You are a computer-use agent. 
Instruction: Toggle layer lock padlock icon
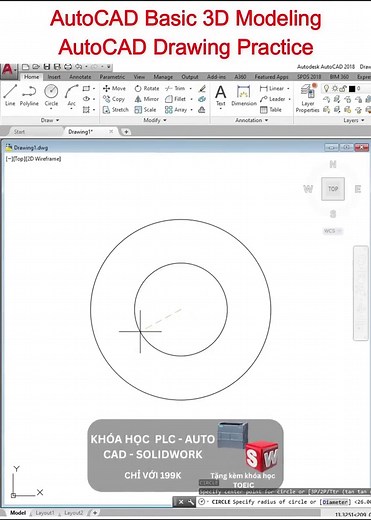coord(342,88)
